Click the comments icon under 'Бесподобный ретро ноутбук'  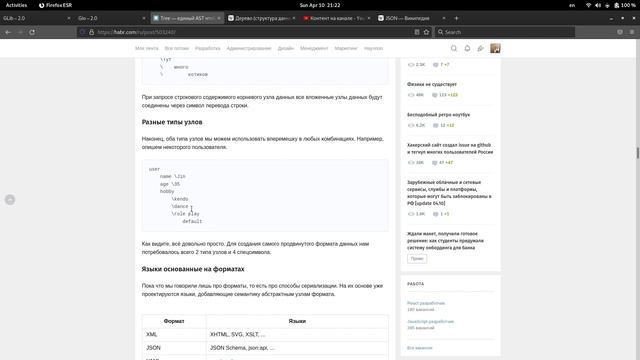pyautogui.click(x=436, y=125)
